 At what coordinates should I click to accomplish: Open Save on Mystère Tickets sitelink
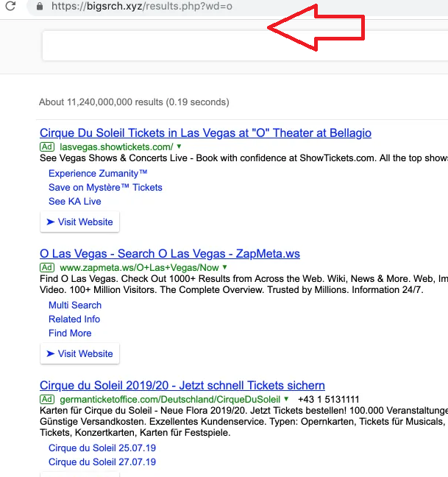105,188
